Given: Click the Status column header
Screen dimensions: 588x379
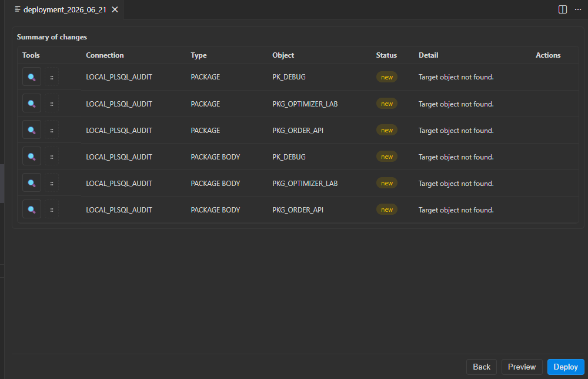Looking at the screenshot, I should pyautogui.click(x=386, y=55).
